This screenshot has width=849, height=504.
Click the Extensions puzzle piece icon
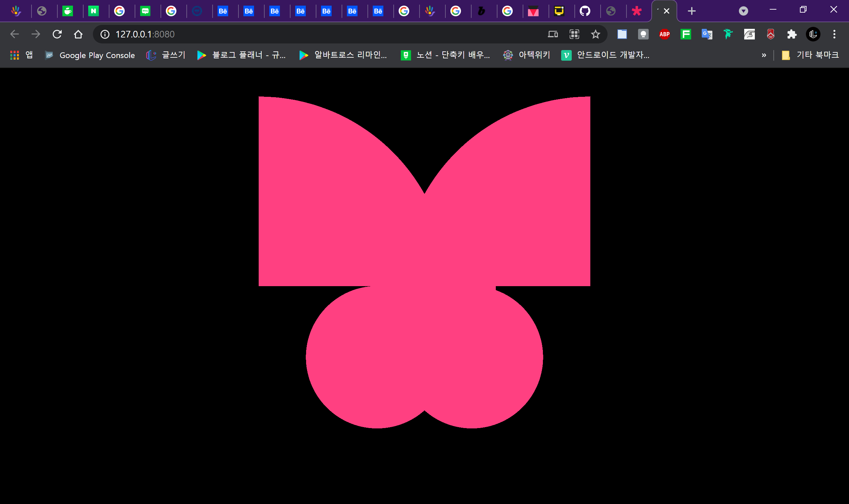pos(792,34)
